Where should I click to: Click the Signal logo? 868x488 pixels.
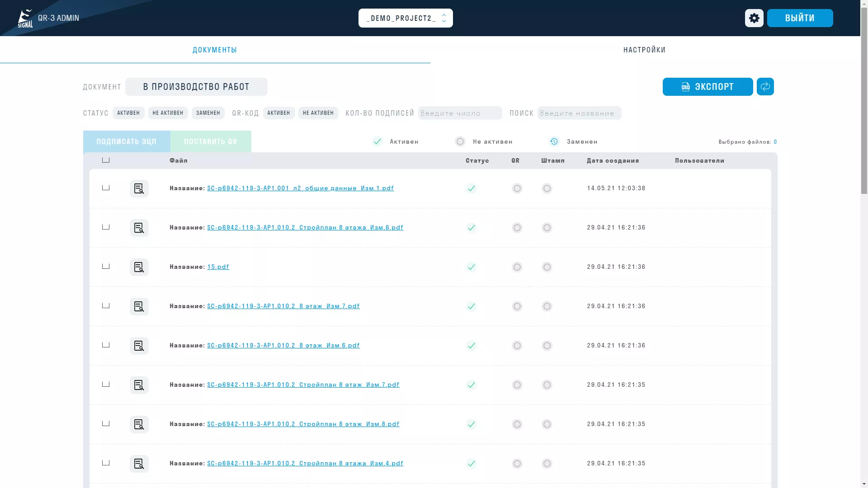coord(25,19)
